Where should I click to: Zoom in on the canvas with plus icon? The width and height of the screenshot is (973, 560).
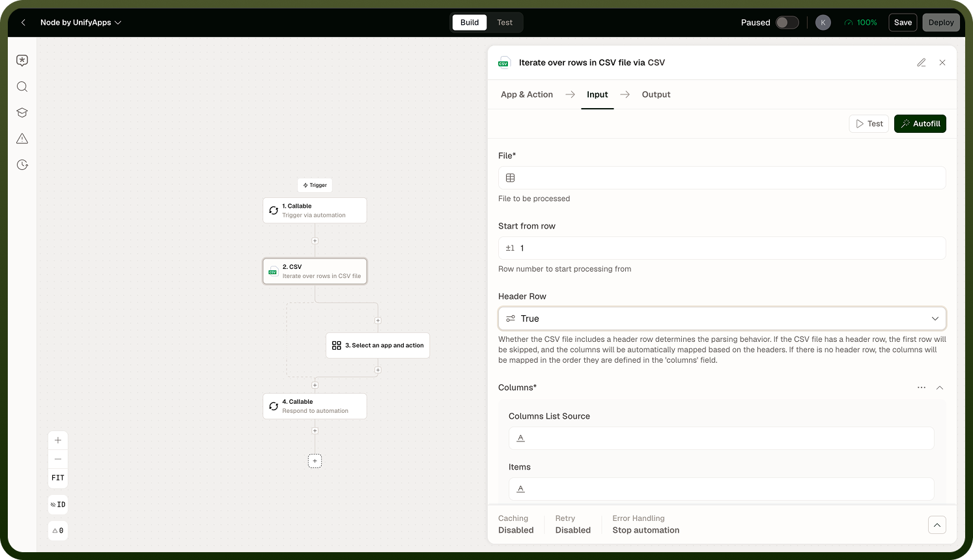pyautogui.click(x=58, y=440)
